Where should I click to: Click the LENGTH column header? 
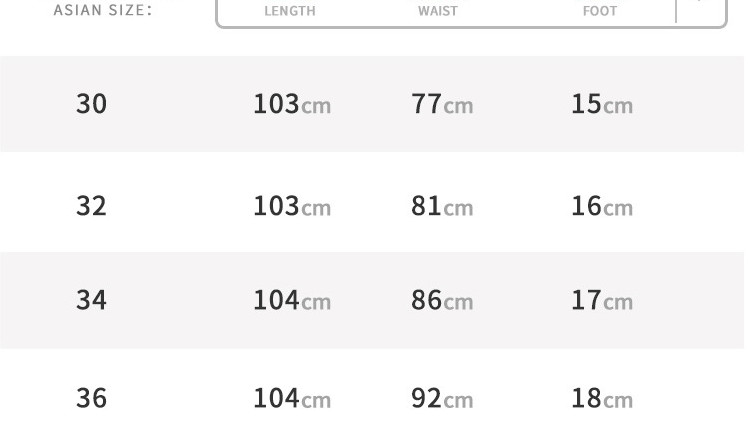point(289,11)
